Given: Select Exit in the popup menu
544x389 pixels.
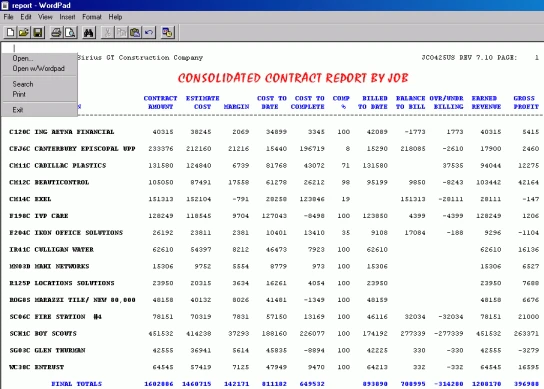Looking at the screenshot, I should pyautogui.click(x=18, y=110).
